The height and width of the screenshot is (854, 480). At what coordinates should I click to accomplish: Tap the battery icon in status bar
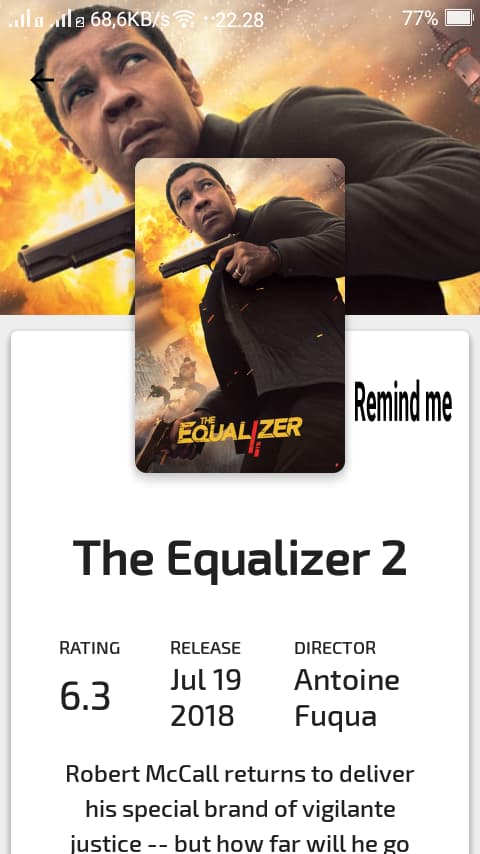coord(459,19)
